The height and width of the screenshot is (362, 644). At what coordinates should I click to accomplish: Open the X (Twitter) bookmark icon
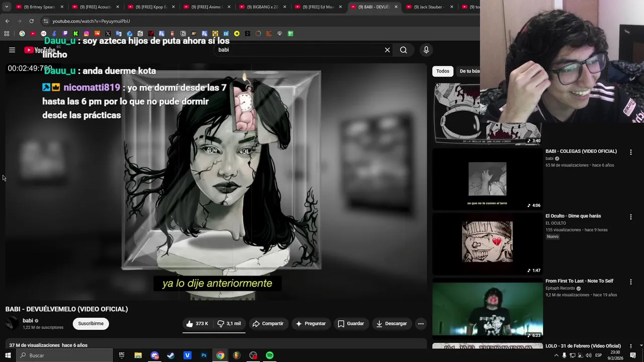[x=108, y=34]
